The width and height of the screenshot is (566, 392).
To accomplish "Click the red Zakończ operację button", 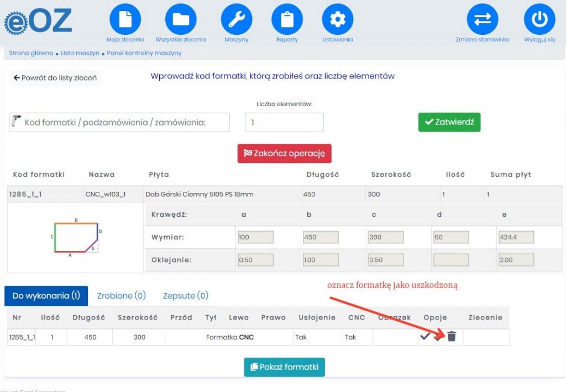I will point(284,153).
